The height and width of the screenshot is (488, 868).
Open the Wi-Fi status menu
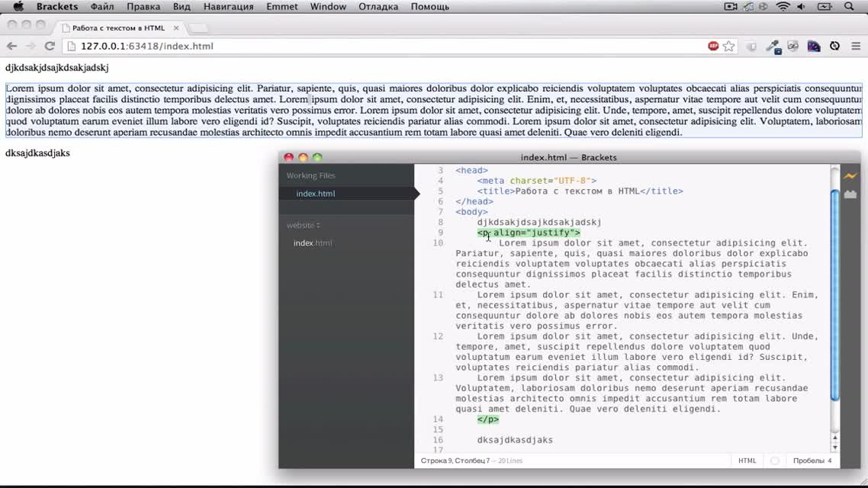[783, 7]
